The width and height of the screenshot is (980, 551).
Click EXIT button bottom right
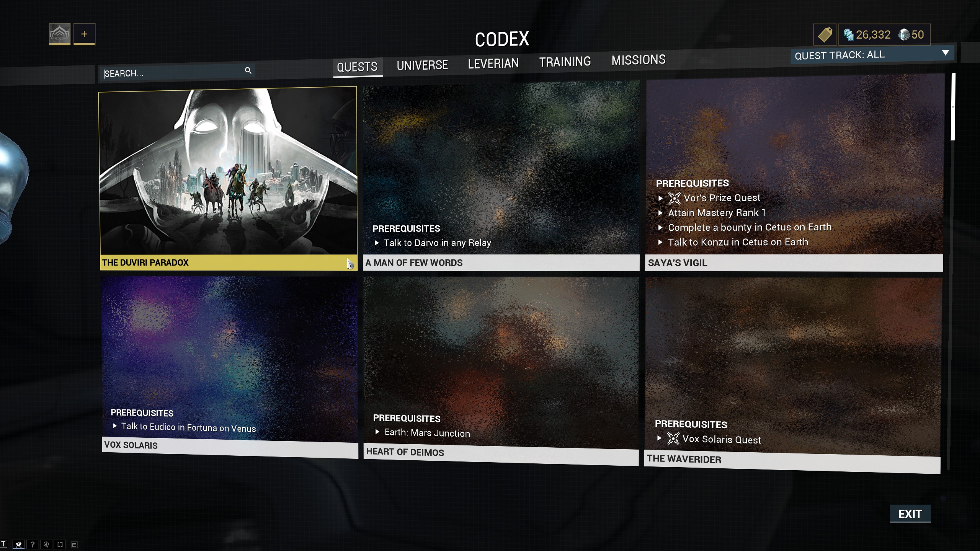[911, 514]
